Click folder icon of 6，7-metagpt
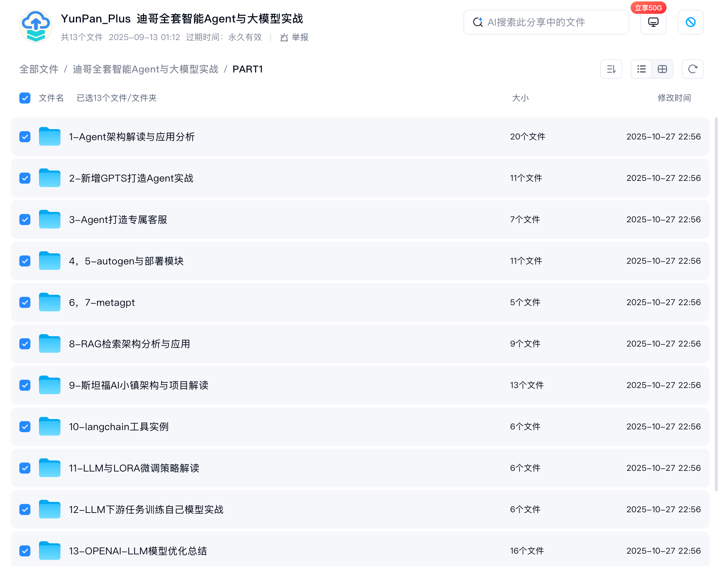 click(50, 302)
